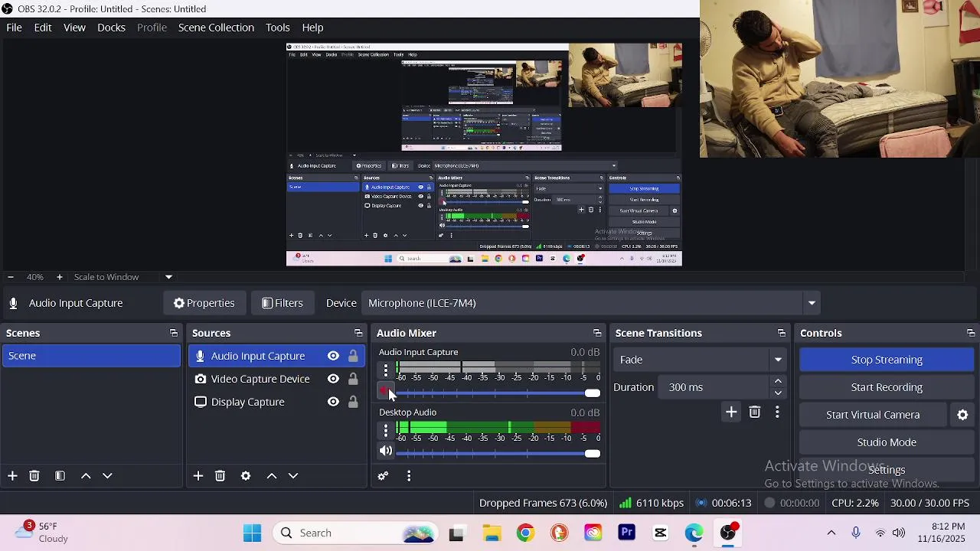Remove selected scene with trash icon

pos(34,476)
